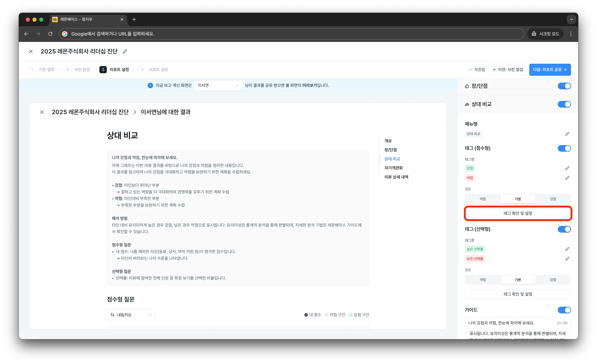Set 점수형 tag strength to 강함
Viewport: 597px width, 364px height.
point(553,199)
